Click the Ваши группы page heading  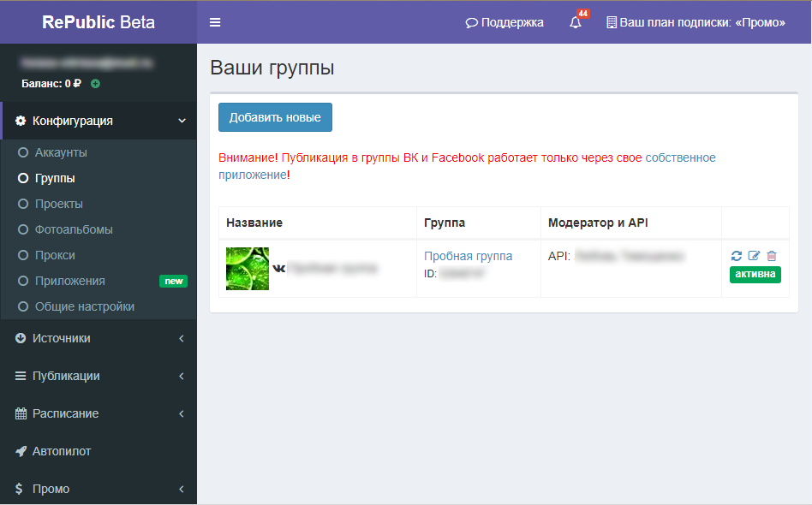(x=272, y=68)
